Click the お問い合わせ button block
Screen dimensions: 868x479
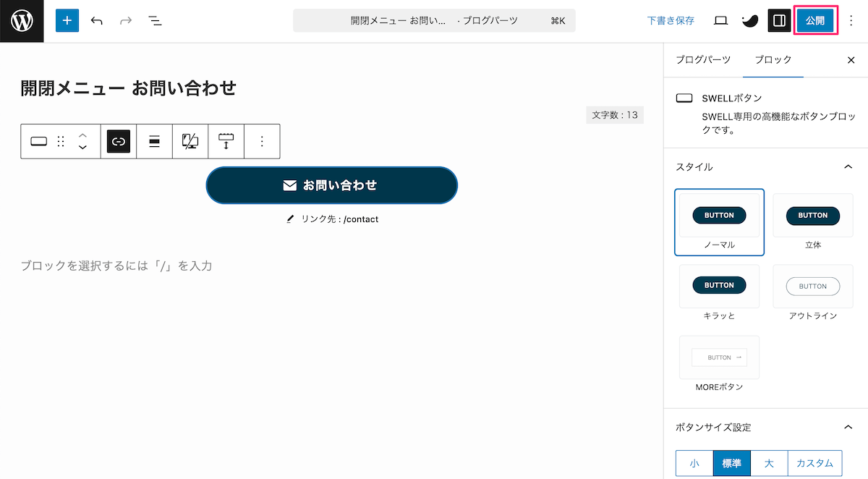pyautogui.click(x=332, y=185)
